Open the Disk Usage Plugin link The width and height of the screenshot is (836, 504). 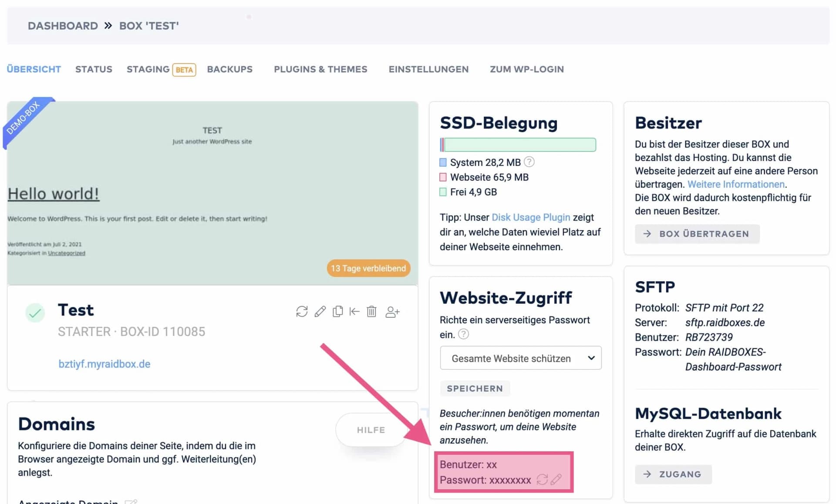pos(531,217)
